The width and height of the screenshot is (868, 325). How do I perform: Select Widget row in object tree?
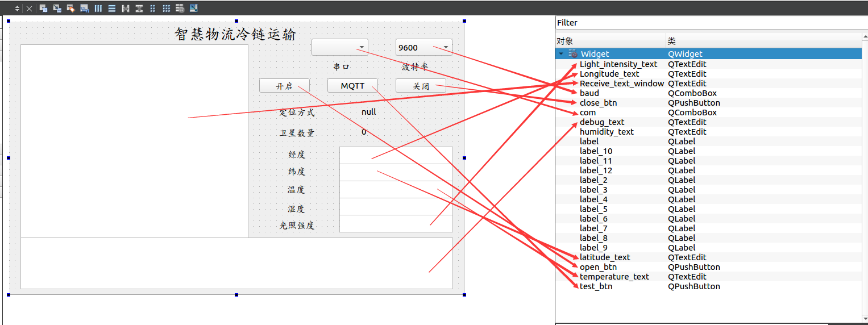coord(708,54)
